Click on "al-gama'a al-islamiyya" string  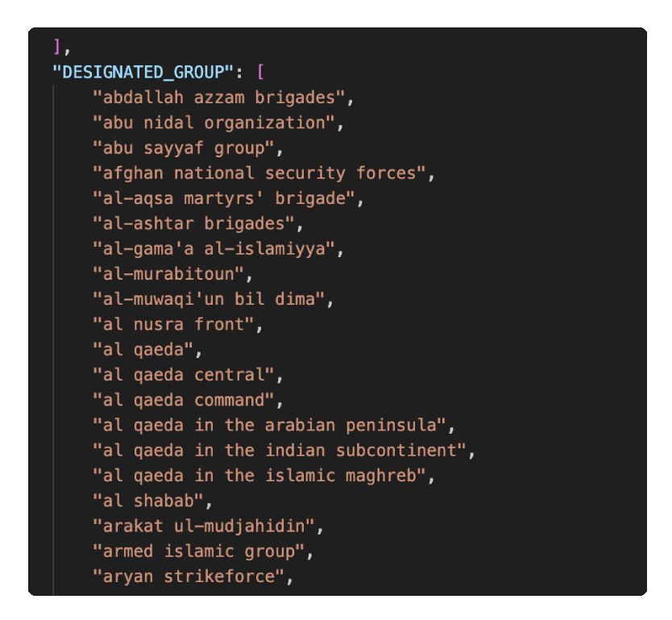click(214, 249)
